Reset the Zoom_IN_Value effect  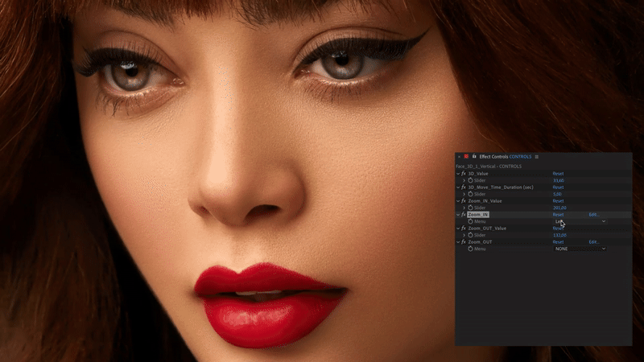point(558,201)
